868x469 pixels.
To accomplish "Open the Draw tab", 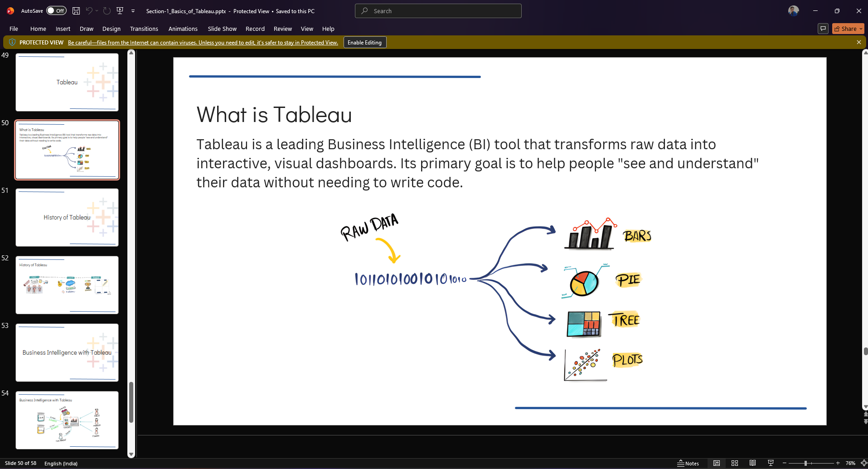I will tap(87, 29).
